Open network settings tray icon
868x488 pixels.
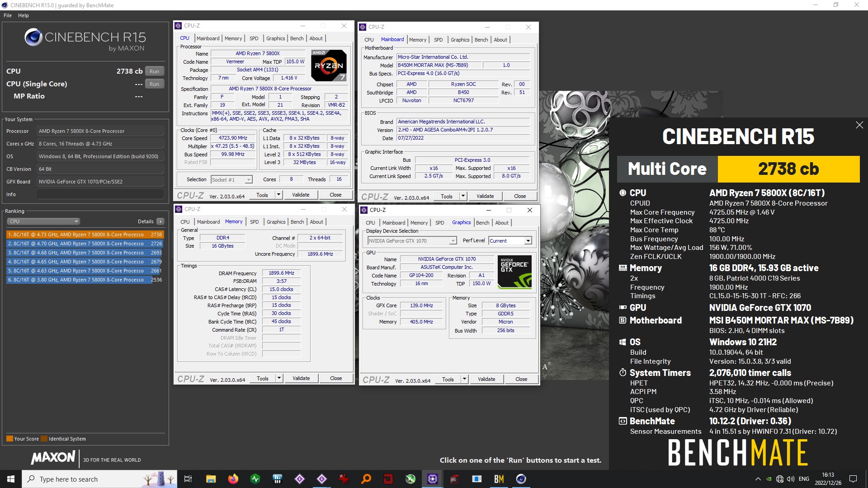(780, 479)
